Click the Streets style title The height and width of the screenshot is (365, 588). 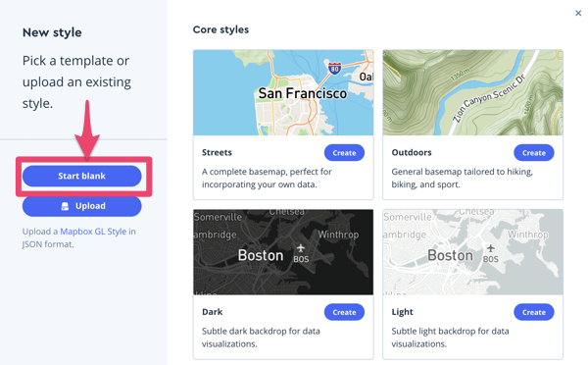coord(217,152)
